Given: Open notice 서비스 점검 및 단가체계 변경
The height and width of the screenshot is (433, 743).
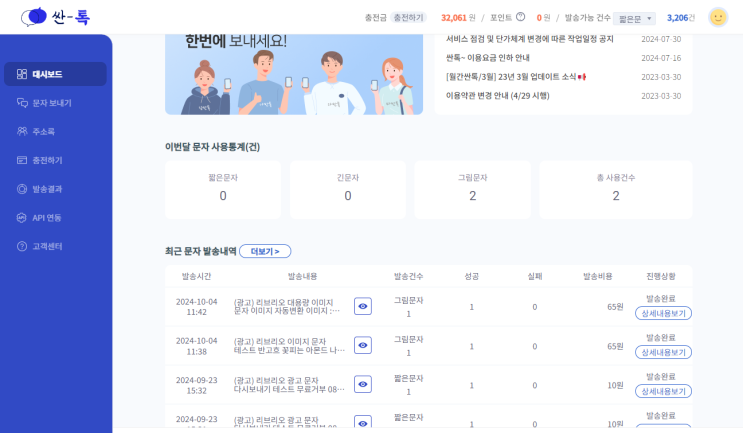Looking at the screenshot, I should 529,39.
